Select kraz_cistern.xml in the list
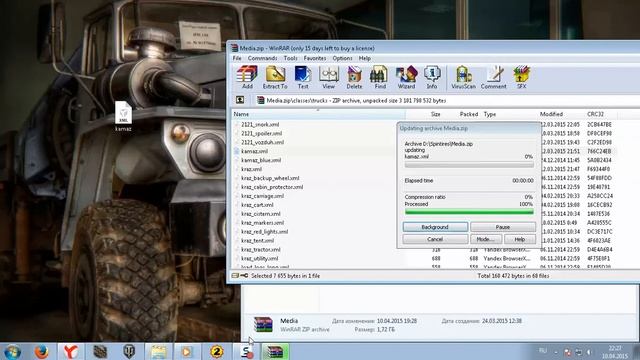The width and height of the screenshot is (640, 360). (260, 214)
